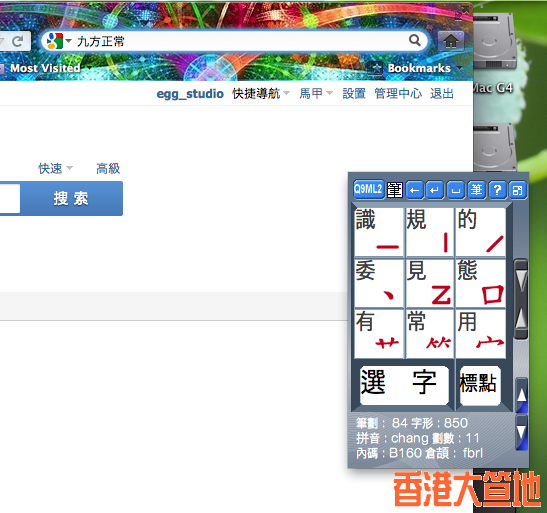Click the Q9ML2 logo button

[369, 189]
